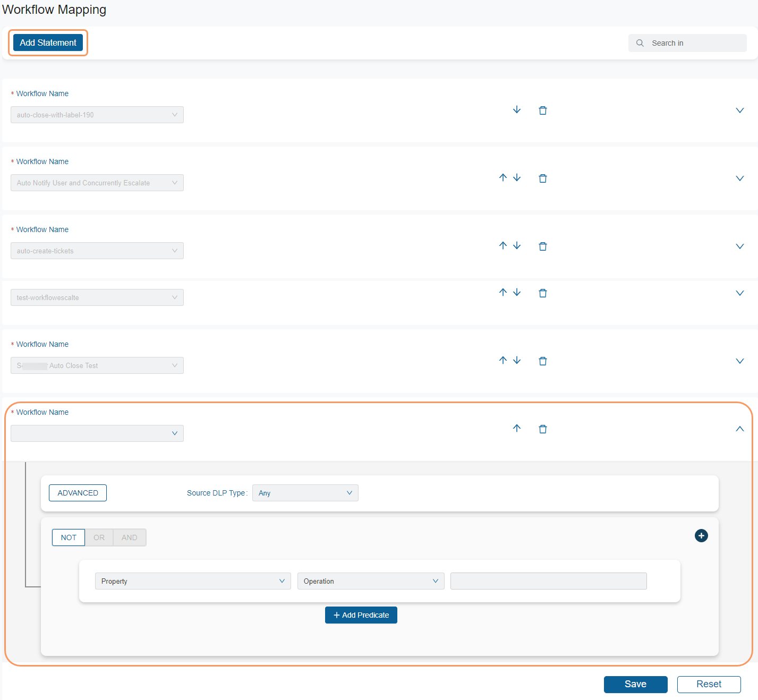Viewport: 758px width, 700px height.
Task: Move auto-close-with-label-190 workflow down
Action: click(517, 110)
